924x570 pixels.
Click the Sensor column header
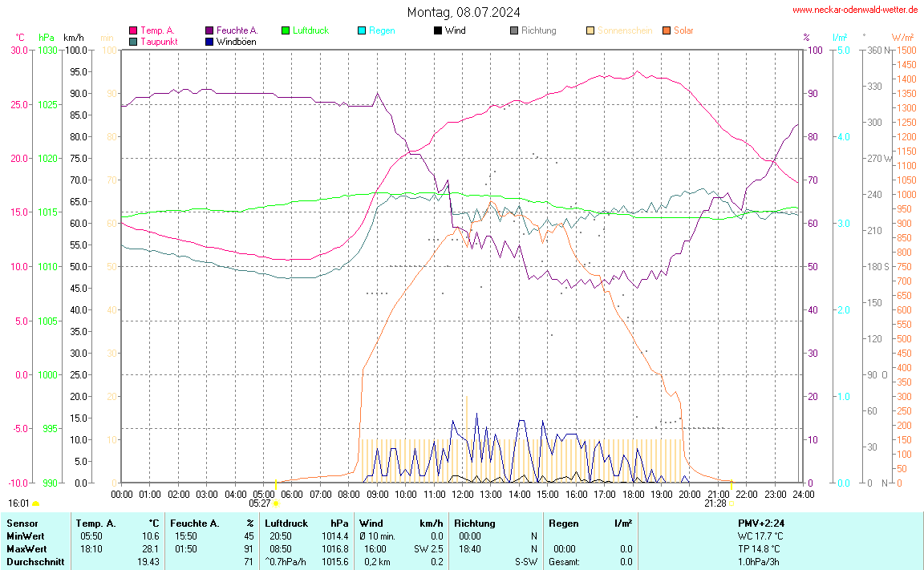pos(22,524)
